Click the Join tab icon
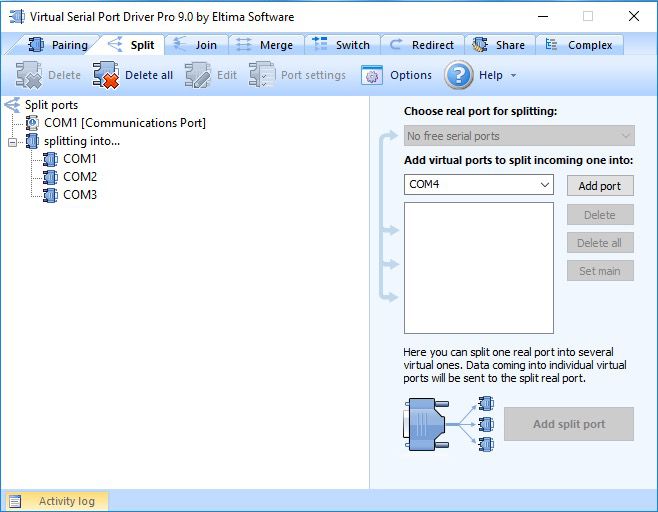This screenshot has height=512, width=658. point(180,44)
